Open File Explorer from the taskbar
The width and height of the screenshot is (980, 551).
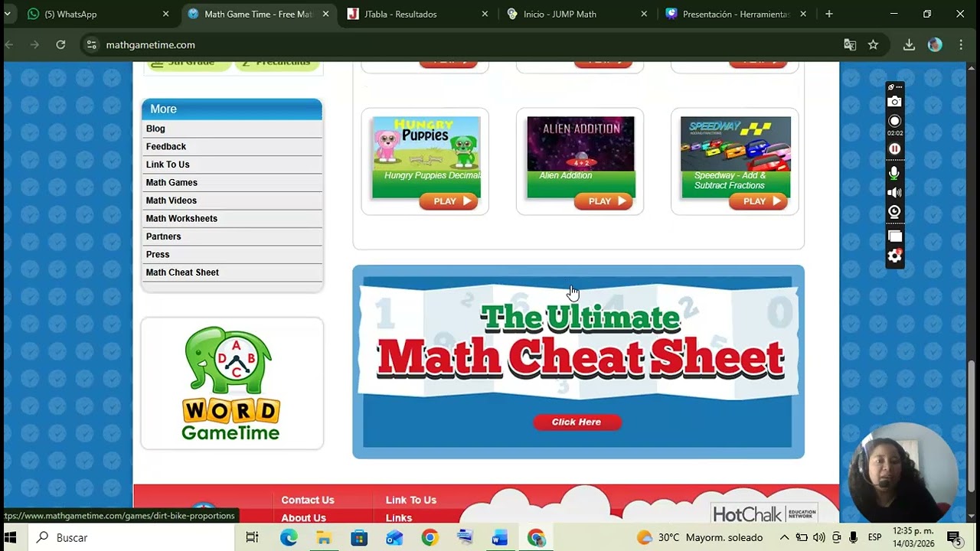[x=324, y=537]
